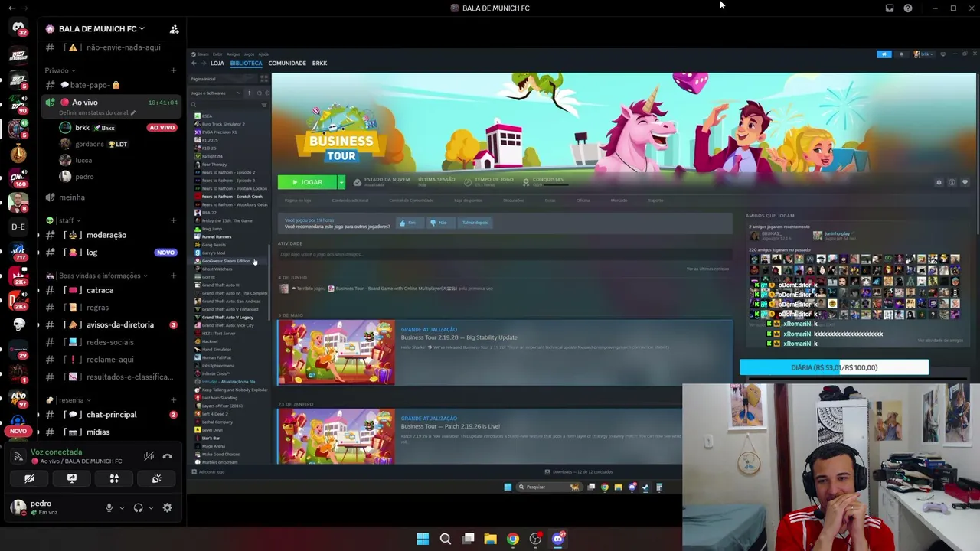
Task: Open Business Tour game settings gear
Action: [939, 182]
